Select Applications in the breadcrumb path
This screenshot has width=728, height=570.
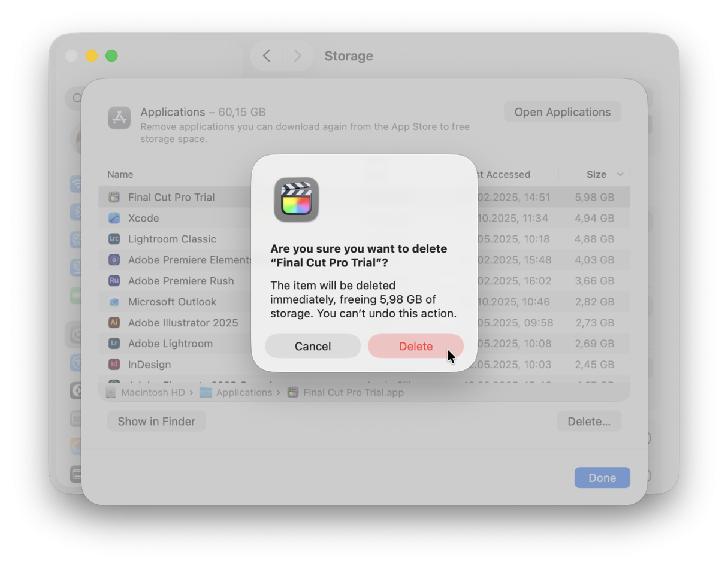point(246,392)
